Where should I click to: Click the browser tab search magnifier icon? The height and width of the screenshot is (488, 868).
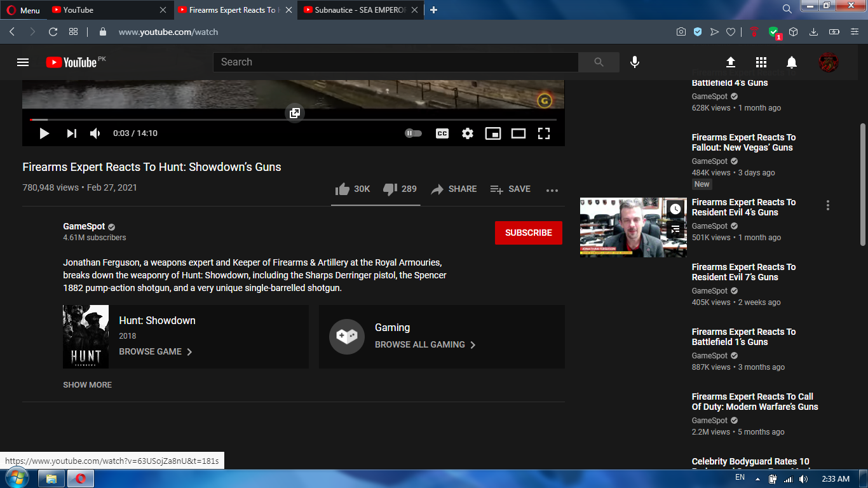point(787,10)
